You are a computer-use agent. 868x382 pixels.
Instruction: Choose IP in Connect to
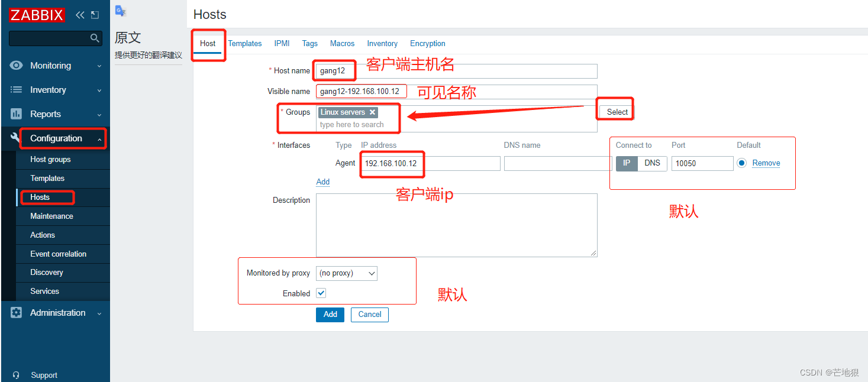tap(627, 163)
